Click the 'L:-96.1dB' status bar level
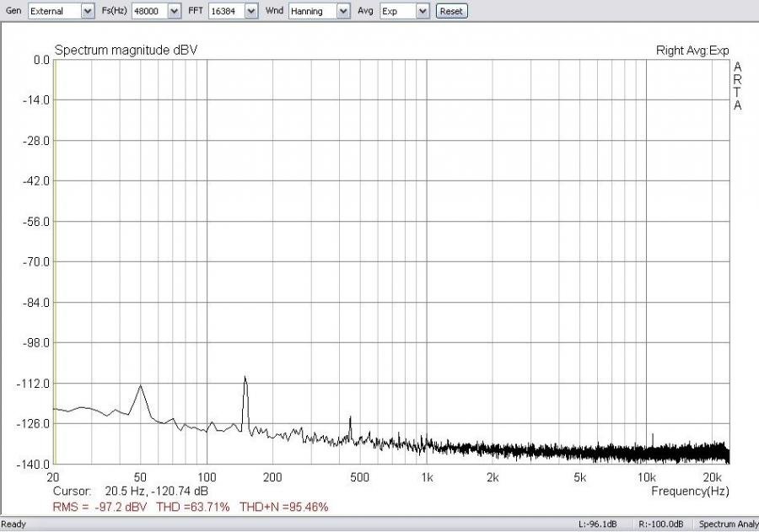759x532 pixels. tap(597, 524)
